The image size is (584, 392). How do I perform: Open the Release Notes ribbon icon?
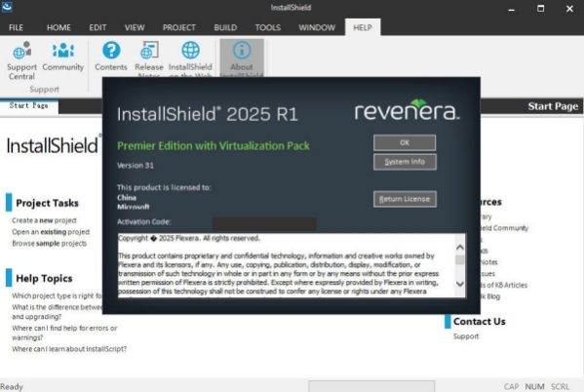149,59
